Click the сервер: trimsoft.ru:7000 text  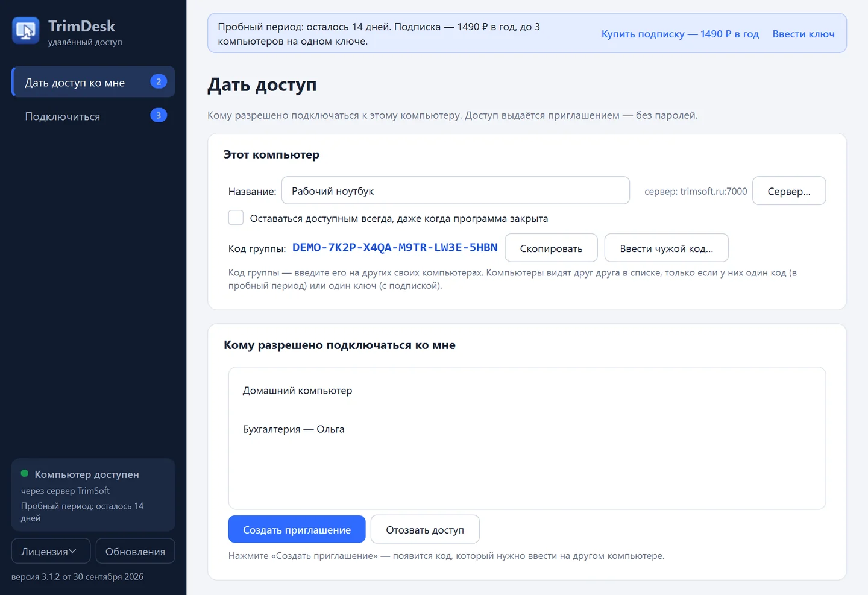pyautogui.click(x=696, y=191)
